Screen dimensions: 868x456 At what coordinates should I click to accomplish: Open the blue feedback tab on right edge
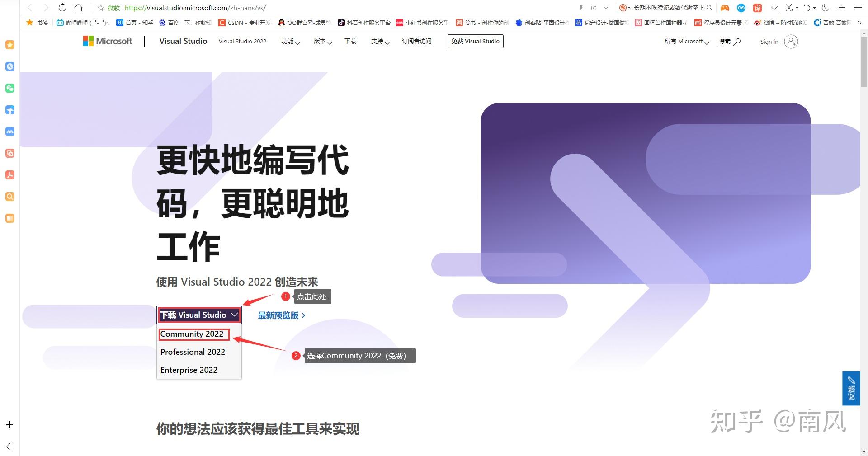click(x=851, y=388)
